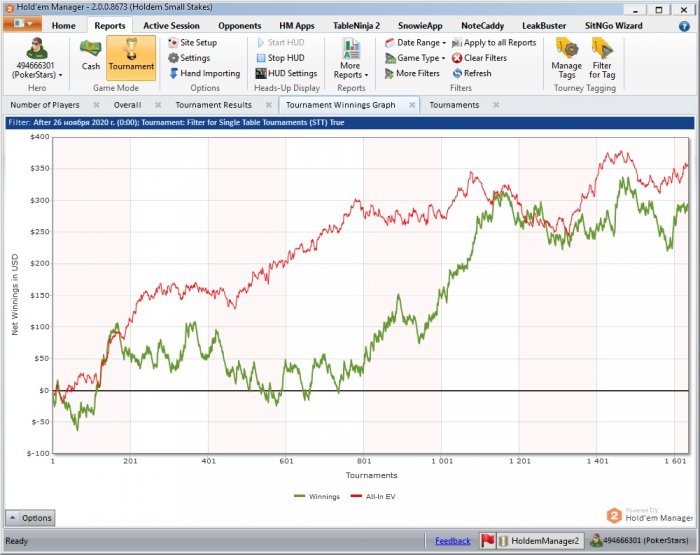Refresh the report data

472,73
